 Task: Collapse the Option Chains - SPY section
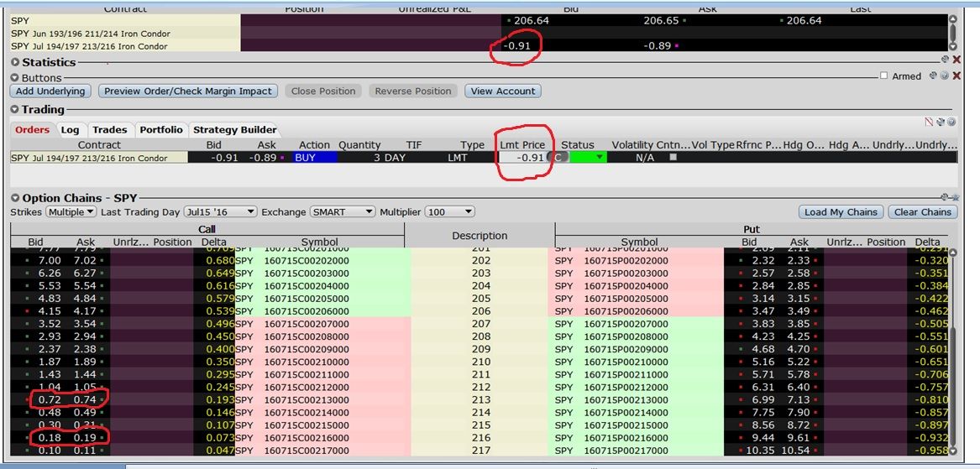(x=16, y=198)
